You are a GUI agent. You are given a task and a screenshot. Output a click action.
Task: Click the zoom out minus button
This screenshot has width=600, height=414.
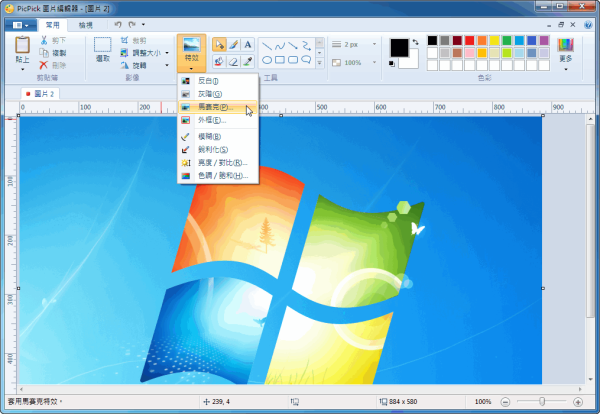pos(505,402)
